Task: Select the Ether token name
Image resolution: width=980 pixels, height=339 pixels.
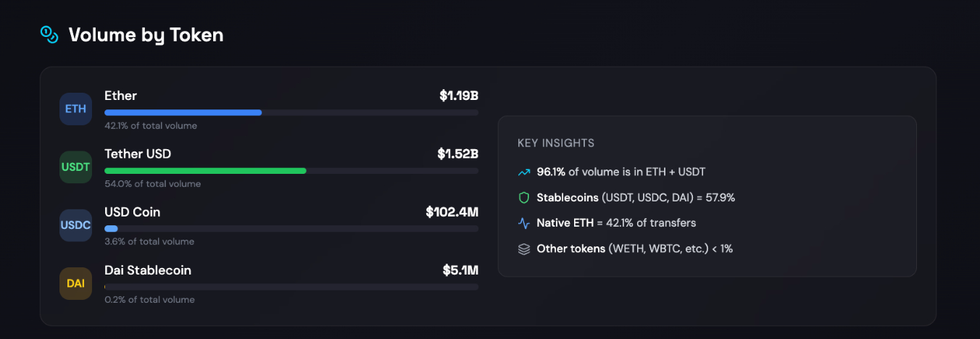Action: (x=120, y=96)
